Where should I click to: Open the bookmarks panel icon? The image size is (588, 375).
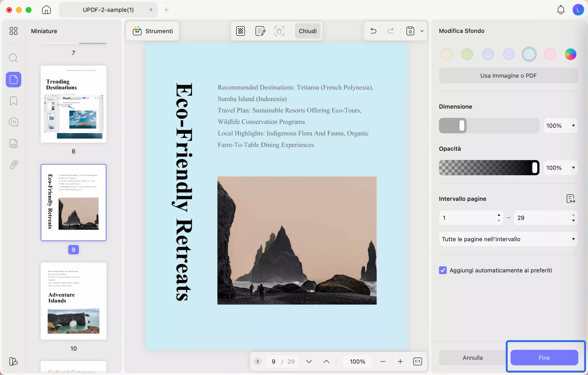[14, 101]
